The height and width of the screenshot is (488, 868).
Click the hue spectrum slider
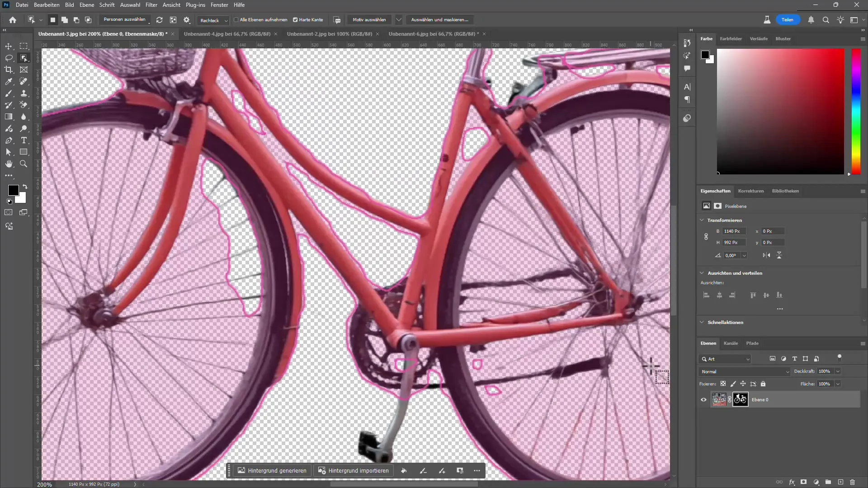pyautogui.click(x=856, y=111)
